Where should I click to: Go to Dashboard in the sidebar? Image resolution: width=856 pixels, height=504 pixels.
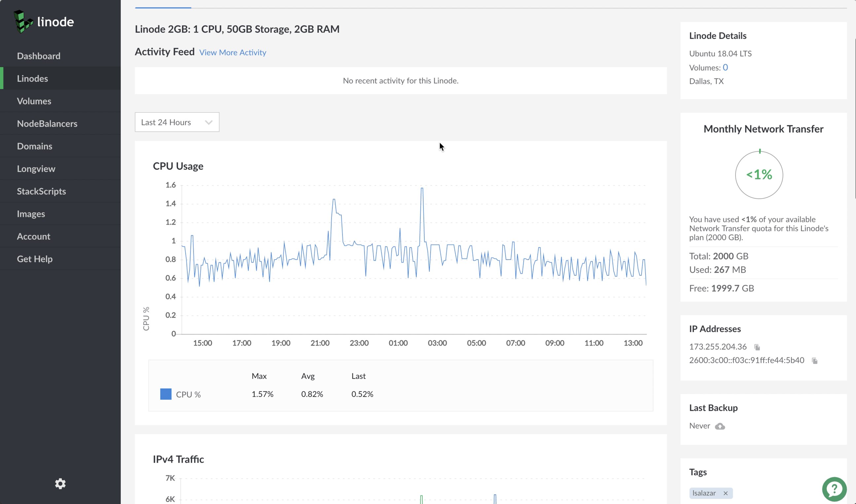tap(38, 56)
